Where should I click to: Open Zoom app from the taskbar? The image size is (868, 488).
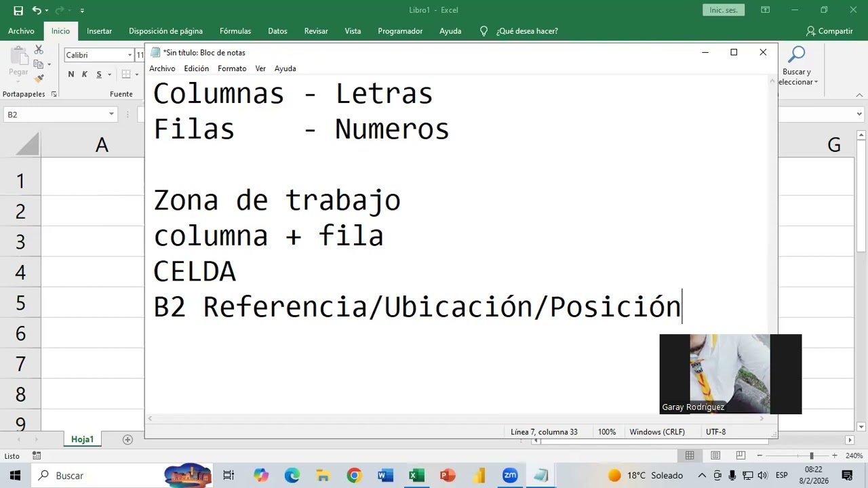click(510, 475)
